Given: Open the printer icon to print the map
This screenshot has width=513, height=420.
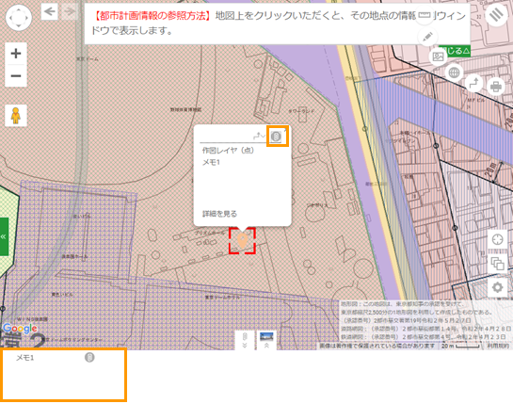Looking at the screenshot, I should point(496,87).
